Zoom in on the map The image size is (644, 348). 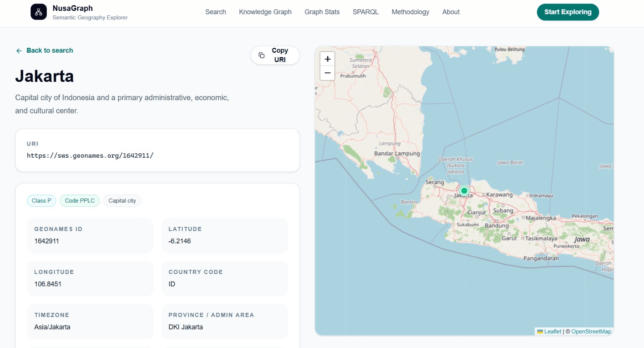pyautogui.click(x=328, y=59)
